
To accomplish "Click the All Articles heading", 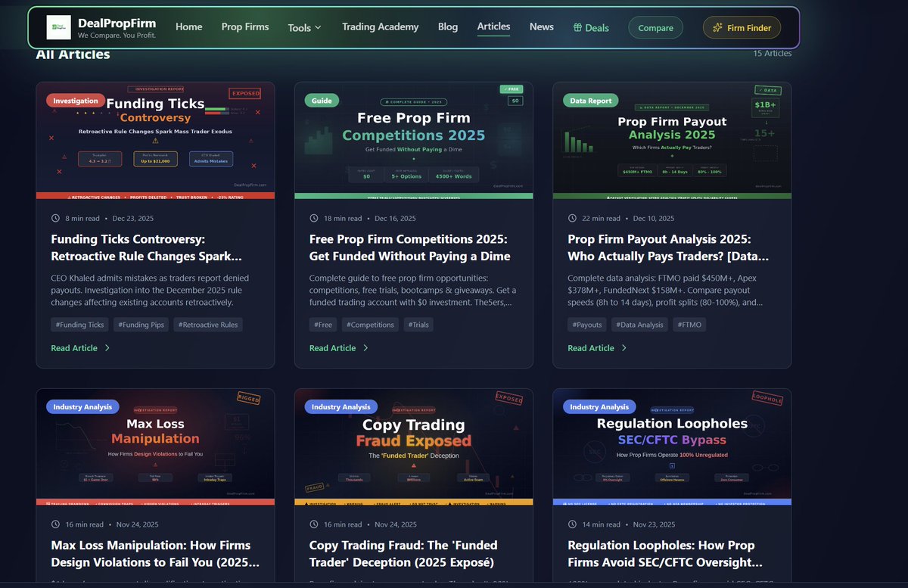I will [x=73, y=54].
